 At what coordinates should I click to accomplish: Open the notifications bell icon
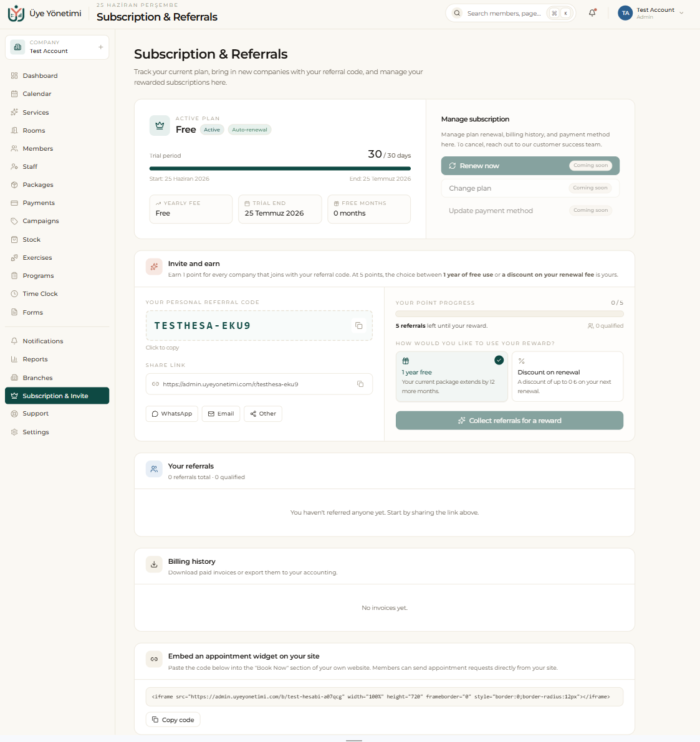tap(592, 13)
